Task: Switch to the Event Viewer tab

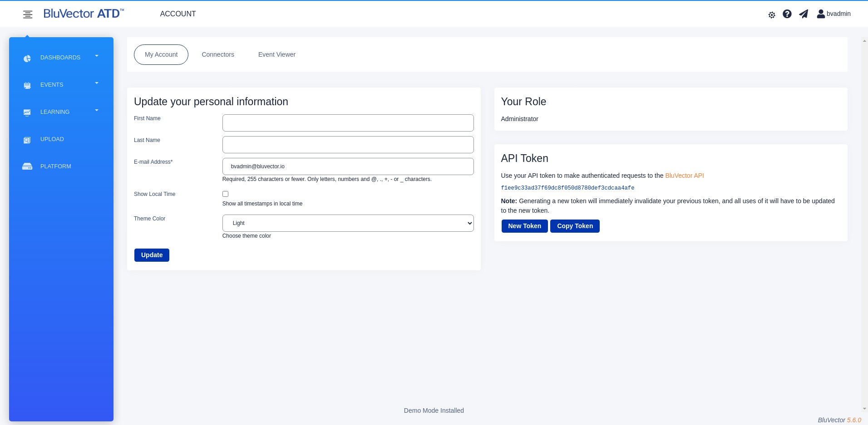Action: point(277,54)
